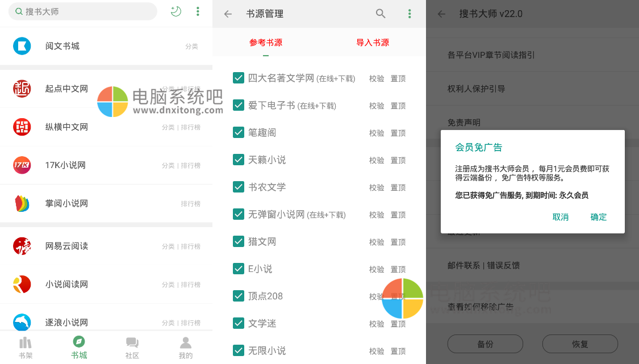Confirm the 会员免广告 dialog with 确定
Viewport: 639px width, 364px height.
click(x=598, y=217)
